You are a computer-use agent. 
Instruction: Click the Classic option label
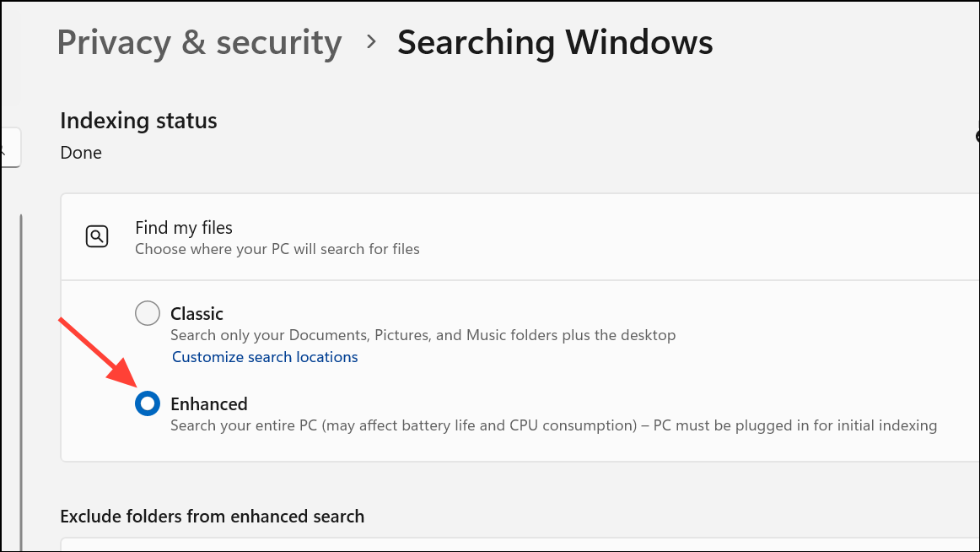[197, 313]
